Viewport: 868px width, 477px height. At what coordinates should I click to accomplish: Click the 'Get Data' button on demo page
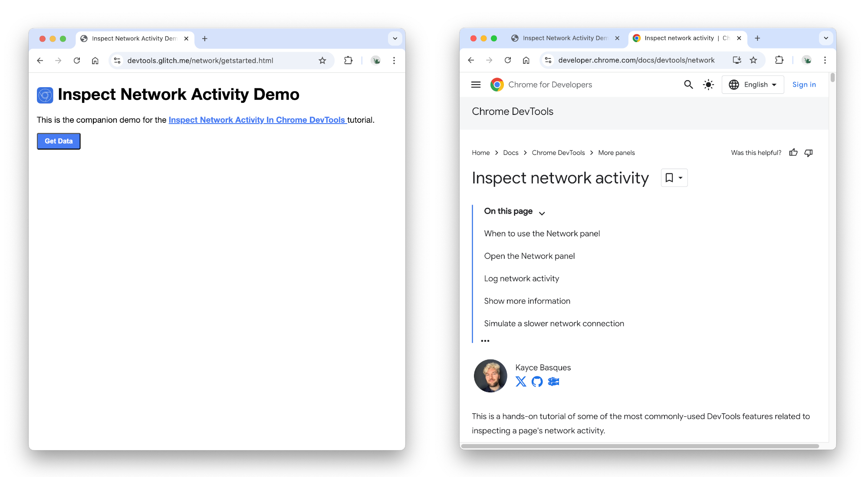(x=58, y=141)
